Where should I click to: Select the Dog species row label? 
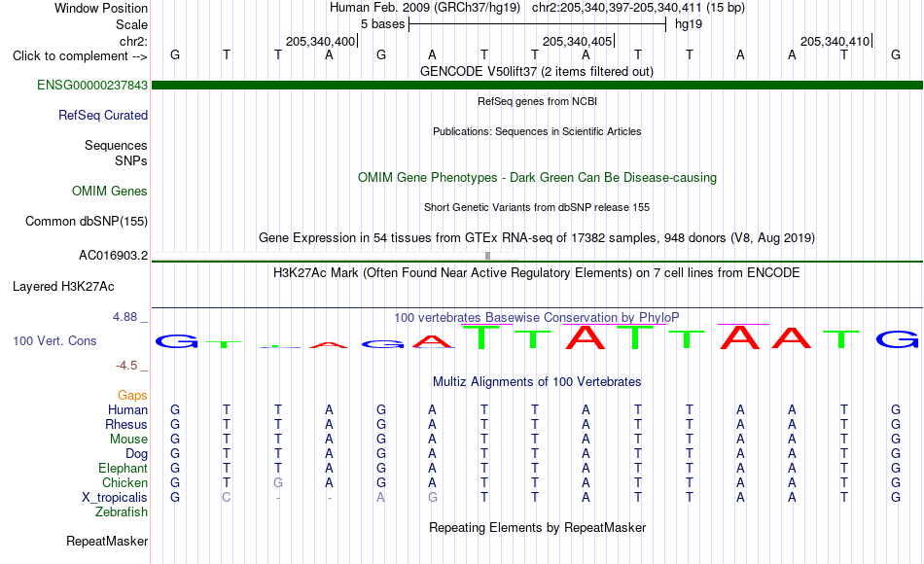(x=136, y=454)
